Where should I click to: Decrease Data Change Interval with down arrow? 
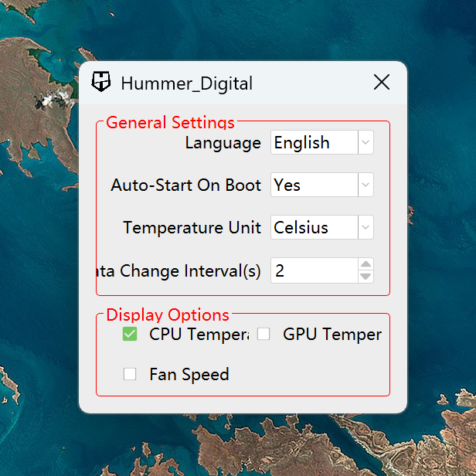point(365,277)
